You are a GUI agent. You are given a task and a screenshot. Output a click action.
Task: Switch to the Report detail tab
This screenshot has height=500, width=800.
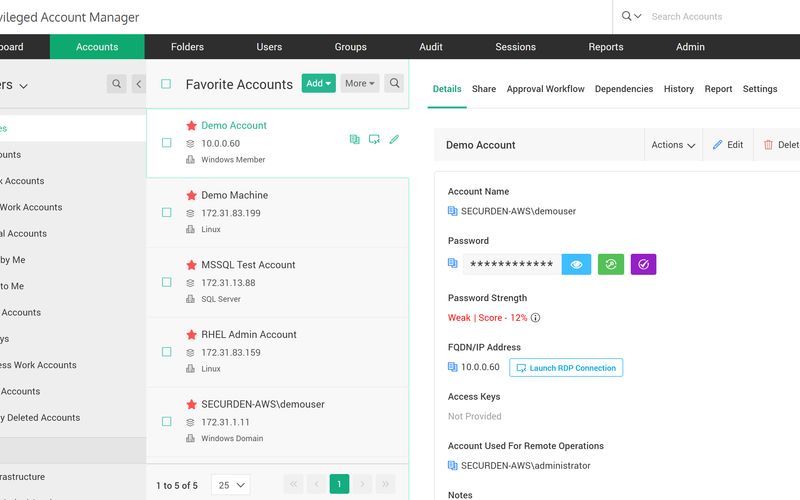[x=718, y=89]
